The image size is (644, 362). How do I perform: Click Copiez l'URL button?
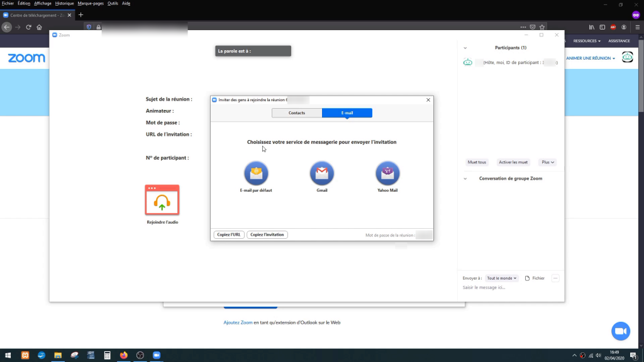click(229, 235)
